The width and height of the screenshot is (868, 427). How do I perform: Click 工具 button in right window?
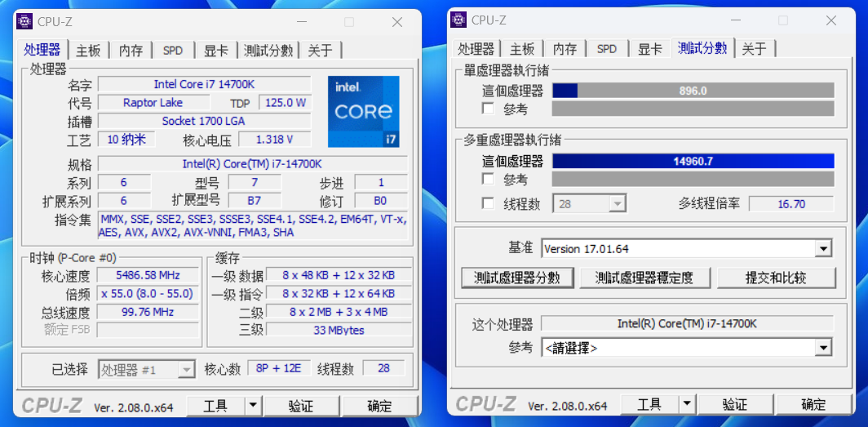coord(650,405)
